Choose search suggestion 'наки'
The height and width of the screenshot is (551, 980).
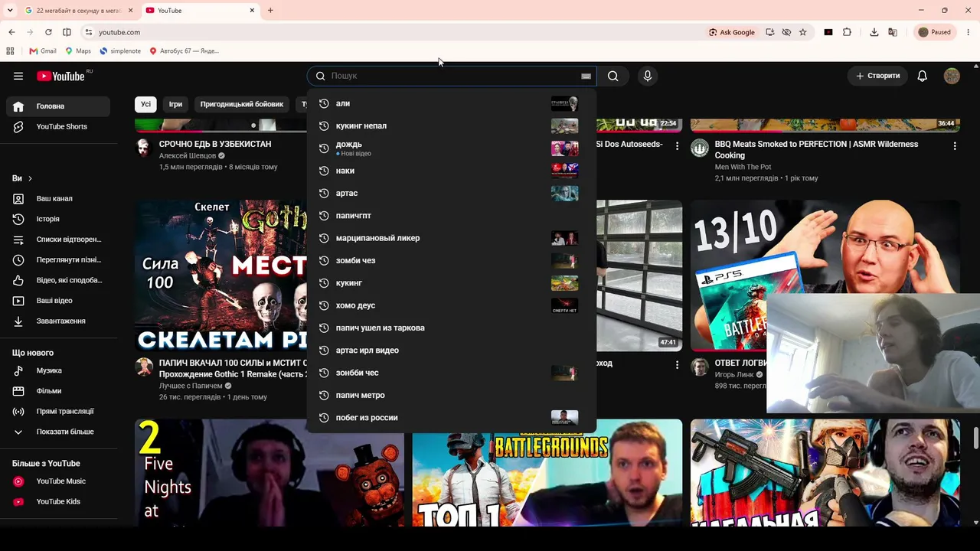pos(451,171)
